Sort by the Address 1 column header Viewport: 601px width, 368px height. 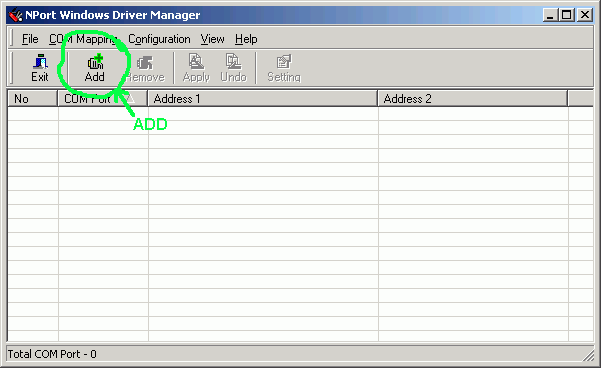pyautogui.click(x=263, y=99)
